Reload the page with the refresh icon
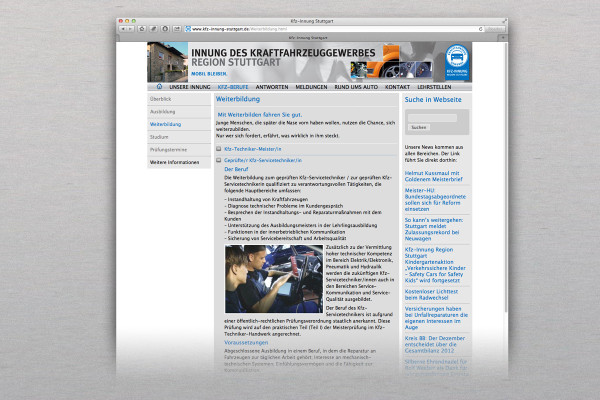Image resolution: width=600 pixels, height=400 pixels. (481, 29)
